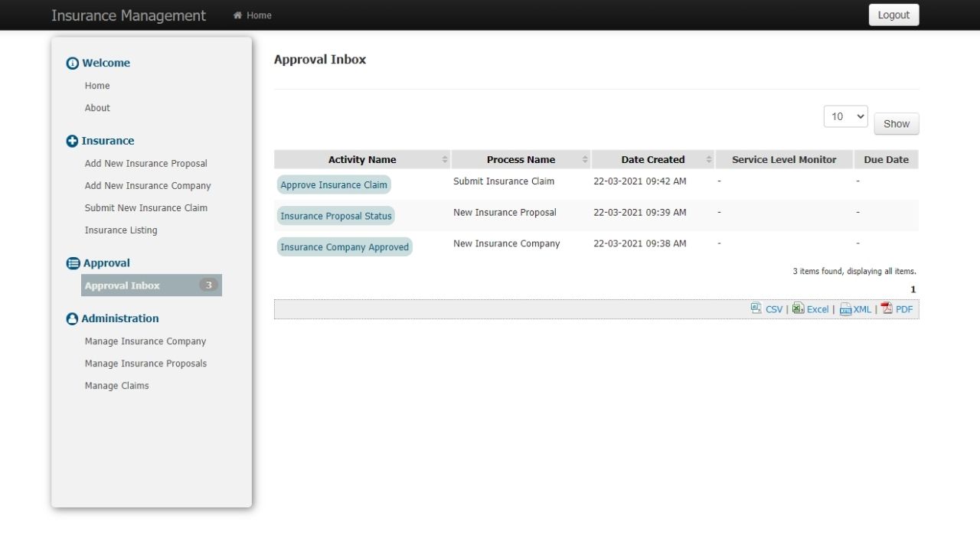Select Manage Claims in sidebar
Image resolution: width=980 pixels, height=551 pixels.
(116, 386)
